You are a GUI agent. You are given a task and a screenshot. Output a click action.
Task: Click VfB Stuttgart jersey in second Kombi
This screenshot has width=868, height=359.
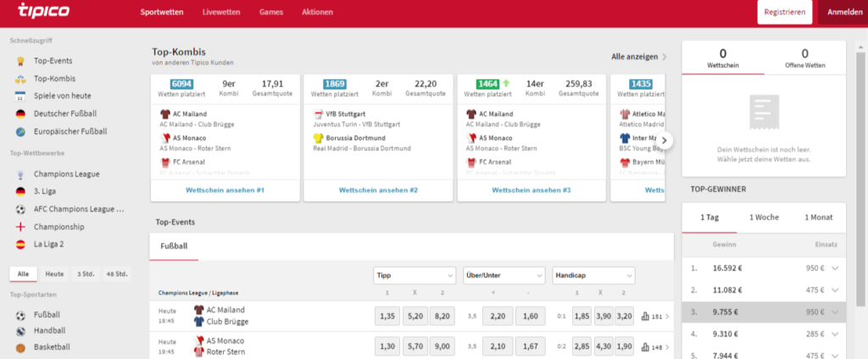point(319,114)
